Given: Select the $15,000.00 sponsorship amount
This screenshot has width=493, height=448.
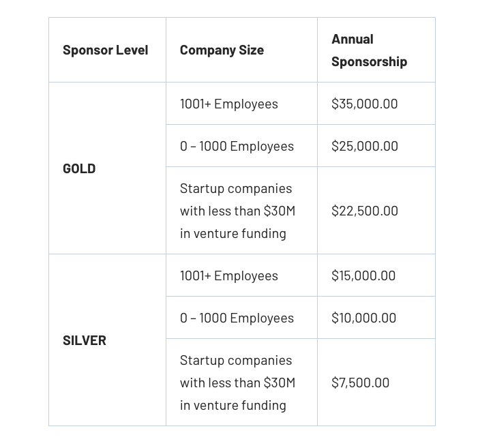Looking at the screenshot, I should tap(363, 275).
